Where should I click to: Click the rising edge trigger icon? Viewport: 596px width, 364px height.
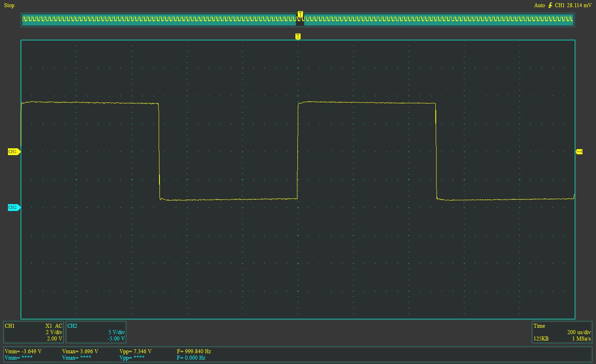(550, 5)
